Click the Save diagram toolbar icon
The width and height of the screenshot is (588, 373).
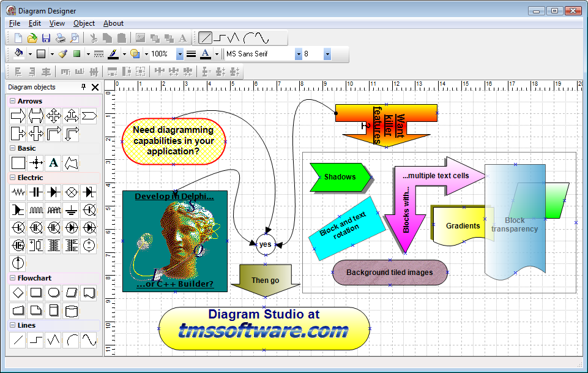47,38
